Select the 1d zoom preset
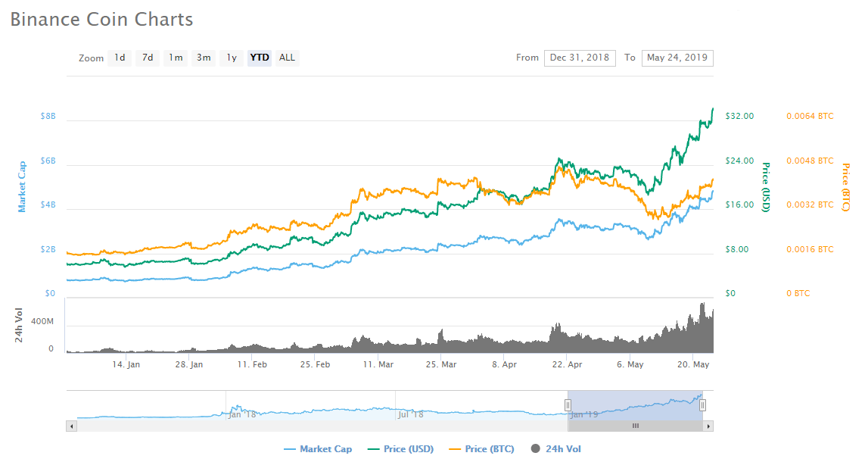This screenshot has width=868, height=459. pyautogui.click(x=119, y=58)
